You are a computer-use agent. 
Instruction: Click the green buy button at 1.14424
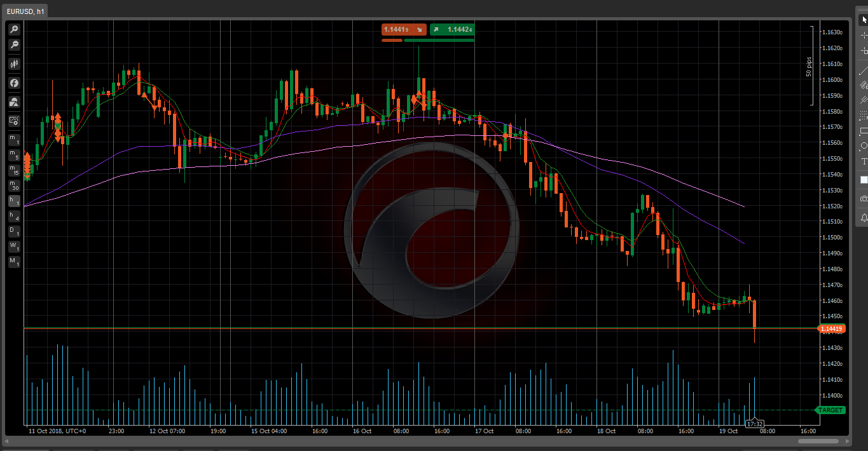[452, 29]
